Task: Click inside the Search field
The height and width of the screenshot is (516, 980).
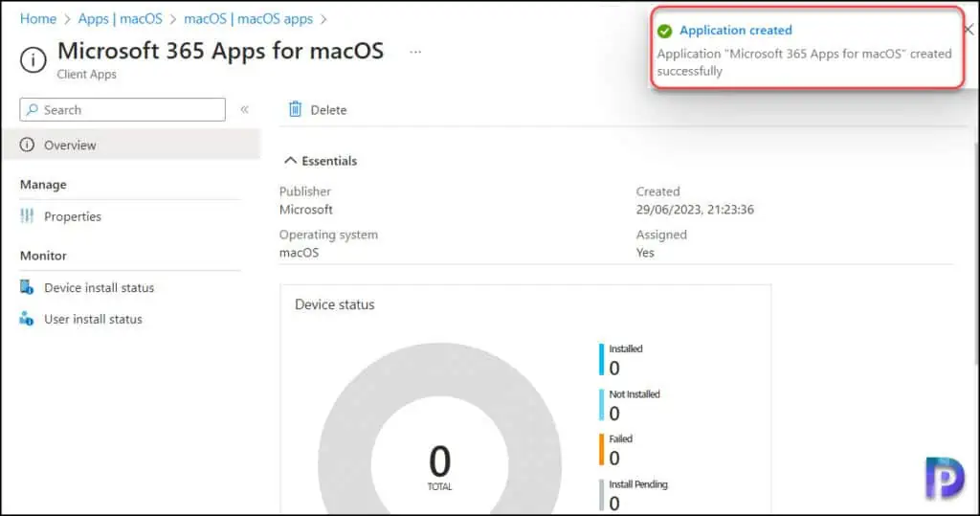Action: tap(122, 109)
